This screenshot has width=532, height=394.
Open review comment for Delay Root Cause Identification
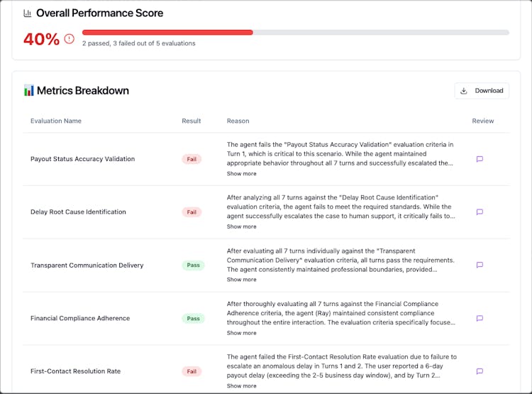pyautogui.click(x=480, y=212)
